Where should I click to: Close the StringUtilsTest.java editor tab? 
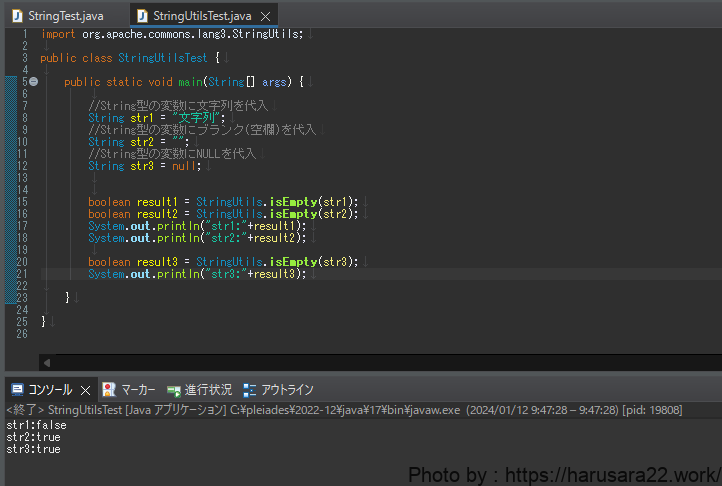(x=265, y=16)
